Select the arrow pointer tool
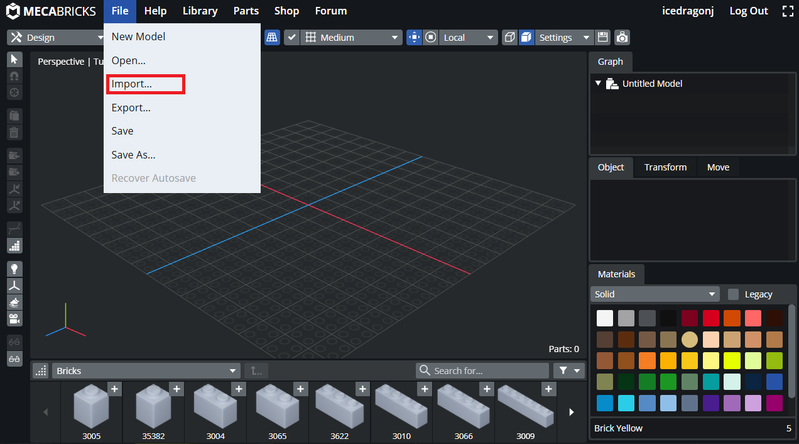Image resolution: width=799 pixels, height=444 pixels. (15, 59)
